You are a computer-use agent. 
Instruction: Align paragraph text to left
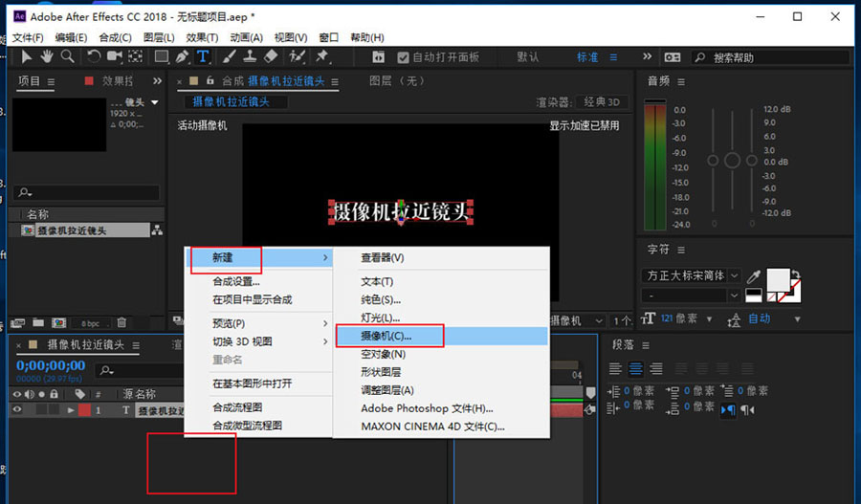[x=617, y=369]
